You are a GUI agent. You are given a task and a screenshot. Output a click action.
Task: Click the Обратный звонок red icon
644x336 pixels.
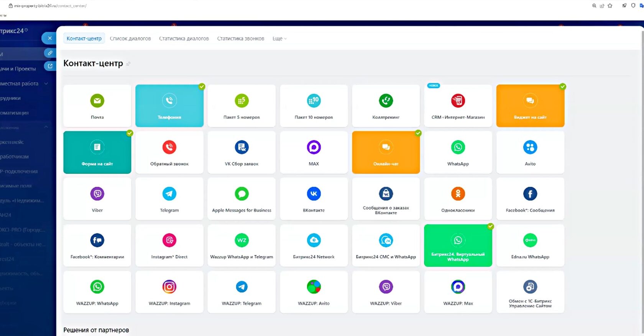169,147
